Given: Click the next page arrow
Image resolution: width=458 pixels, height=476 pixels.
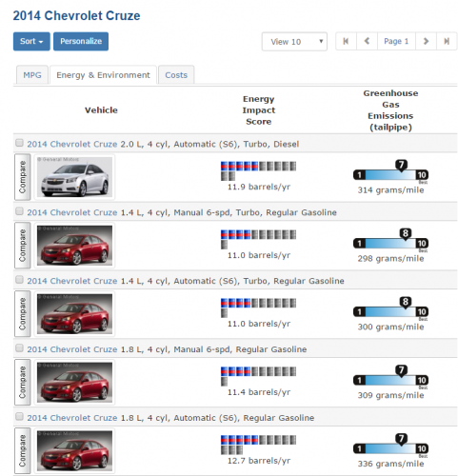Looking at the screenshot, I should coord(426,41).
